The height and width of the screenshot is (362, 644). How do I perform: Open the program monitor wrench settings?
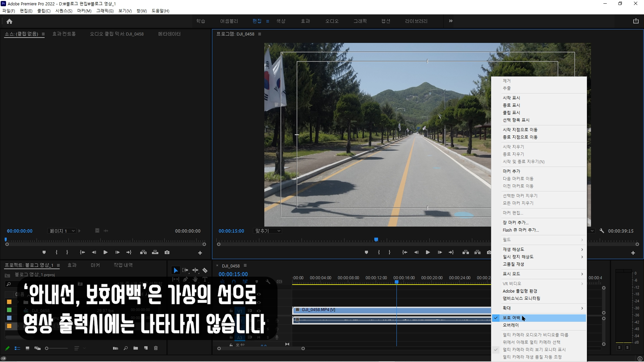602,231
